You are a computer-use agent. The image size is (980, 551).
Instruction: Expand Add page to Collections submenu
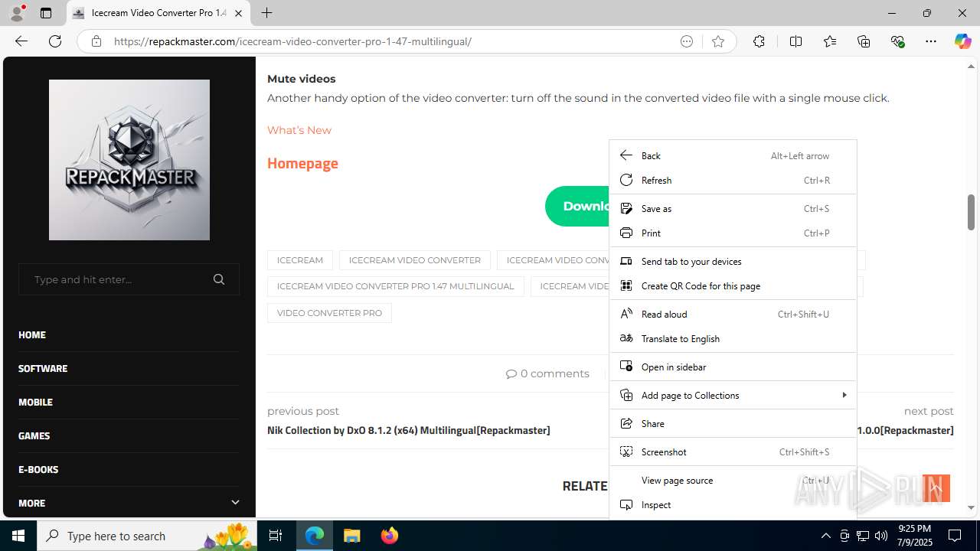(x=733, y=395)
